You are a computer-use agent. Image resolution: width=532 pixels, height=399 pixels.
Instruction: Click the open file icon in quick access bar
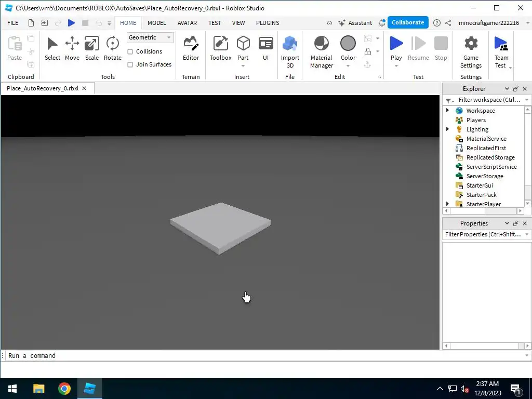point(45,23)
